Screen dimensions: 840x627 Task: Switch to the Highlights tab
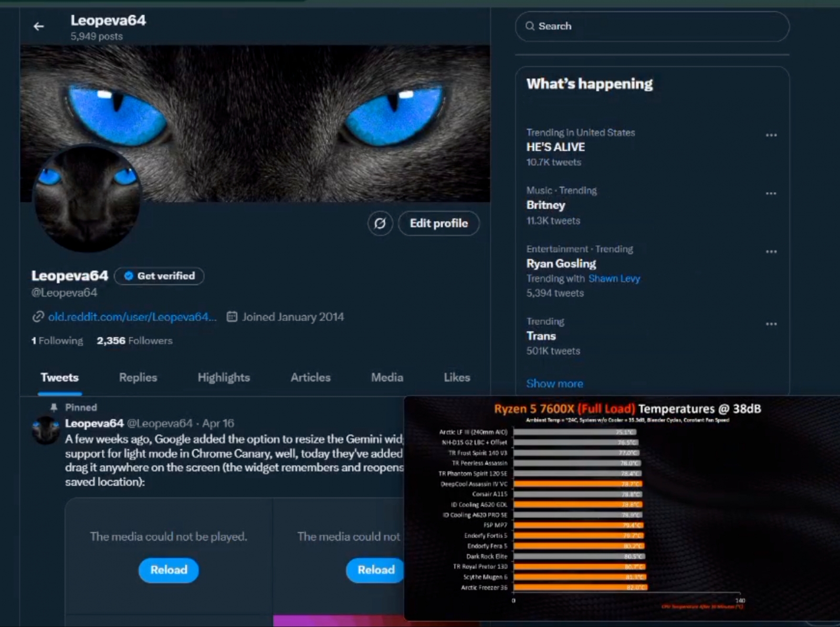pos(224,378)
